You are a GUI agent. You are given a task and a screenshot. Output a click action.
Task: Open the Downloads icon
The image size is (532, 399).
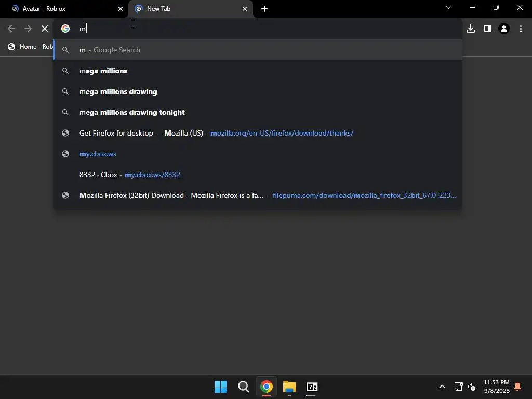pyautogui.click(x=471, y=29)
